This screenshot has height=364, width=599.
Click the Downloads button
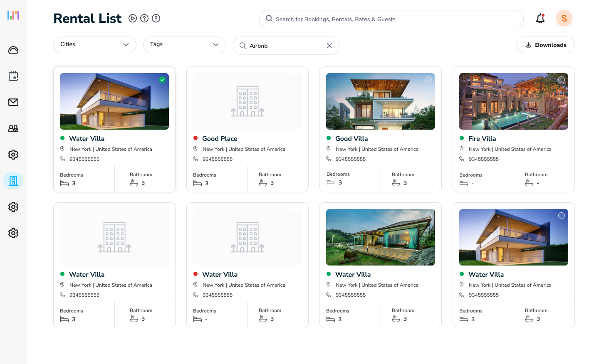[545, 45]
